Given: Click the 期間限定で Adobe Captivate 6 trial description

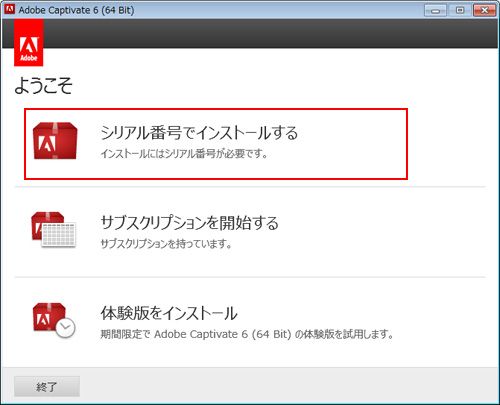Looking at the screenshot, I should [247, 334].
